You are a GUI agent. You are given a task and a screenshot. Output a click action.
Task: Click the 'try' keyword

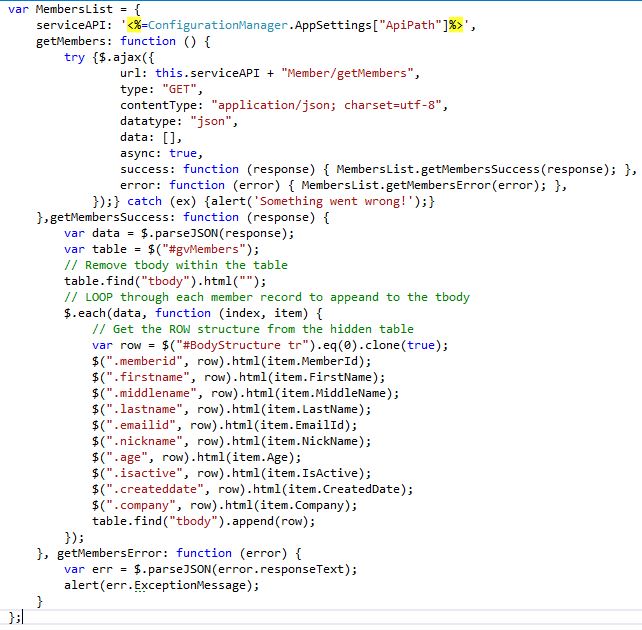pos(74,57)
